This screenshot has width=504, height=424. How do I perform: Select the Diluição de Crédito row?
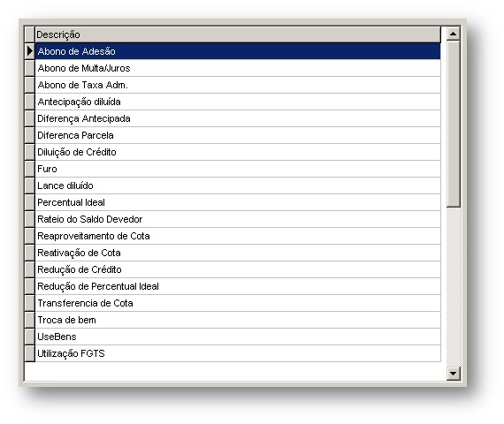[x=238, y=152]
